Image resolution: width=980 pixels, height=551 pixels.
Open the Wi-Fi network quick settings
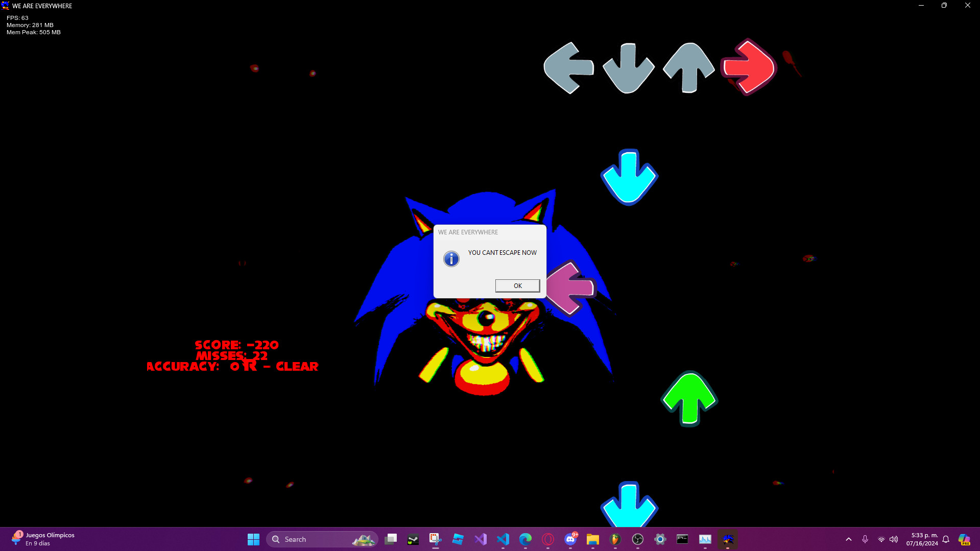click(x=881, y=539)
